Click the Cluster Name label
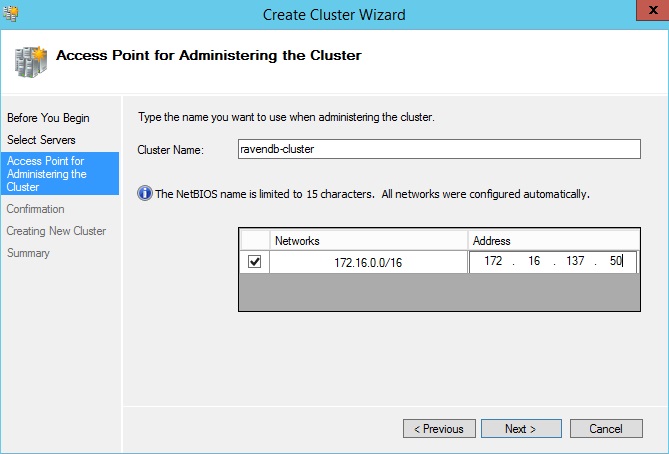This screenshot has height=454, width=669. [170, 150]
